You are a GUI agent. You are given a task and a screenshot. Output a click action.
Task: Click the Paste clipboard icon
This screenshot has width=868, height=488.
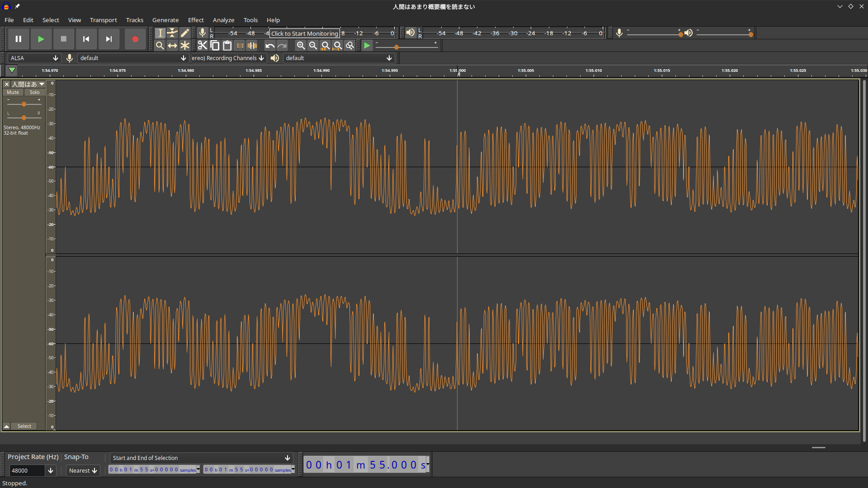(x=227, y=45)
